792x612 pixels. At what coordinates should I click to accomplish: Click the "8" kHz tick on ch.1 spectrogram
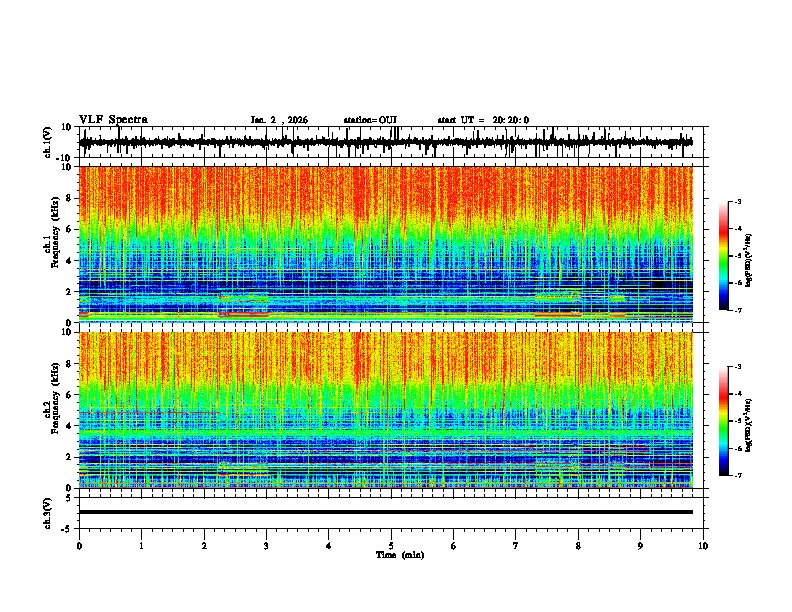(70, 198)
